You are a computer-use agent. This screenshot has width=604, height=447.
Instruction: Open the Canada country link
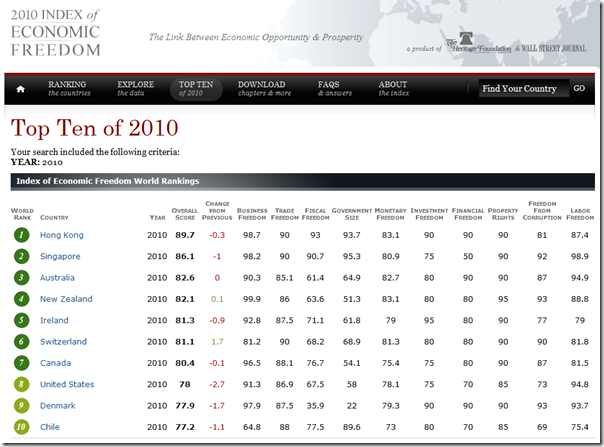click(x=55, y=363)
